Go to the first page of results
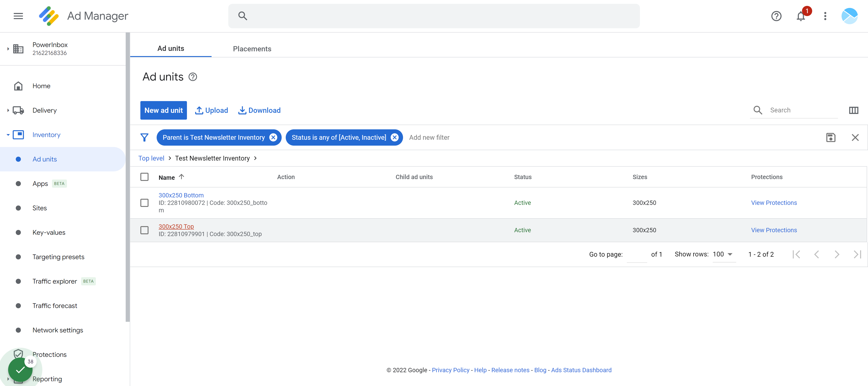This screenshot has height=386, width=868. (x=796, y=255)
